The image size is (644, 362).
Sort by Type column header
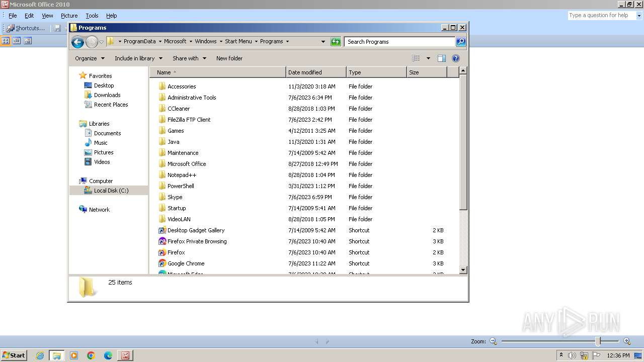click(376, 72)
